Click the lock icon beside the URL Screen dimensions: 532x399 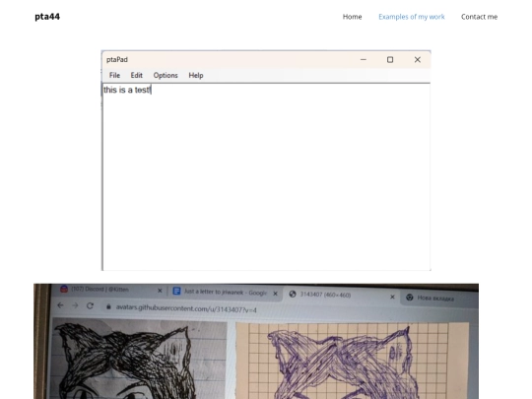click(108, 306)
